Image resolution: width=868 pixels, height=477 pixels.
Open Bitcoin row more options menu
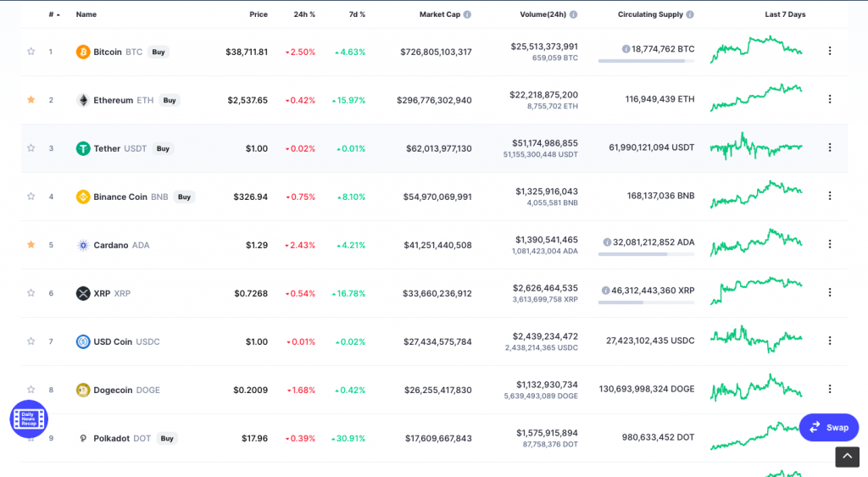coord(829,51)
